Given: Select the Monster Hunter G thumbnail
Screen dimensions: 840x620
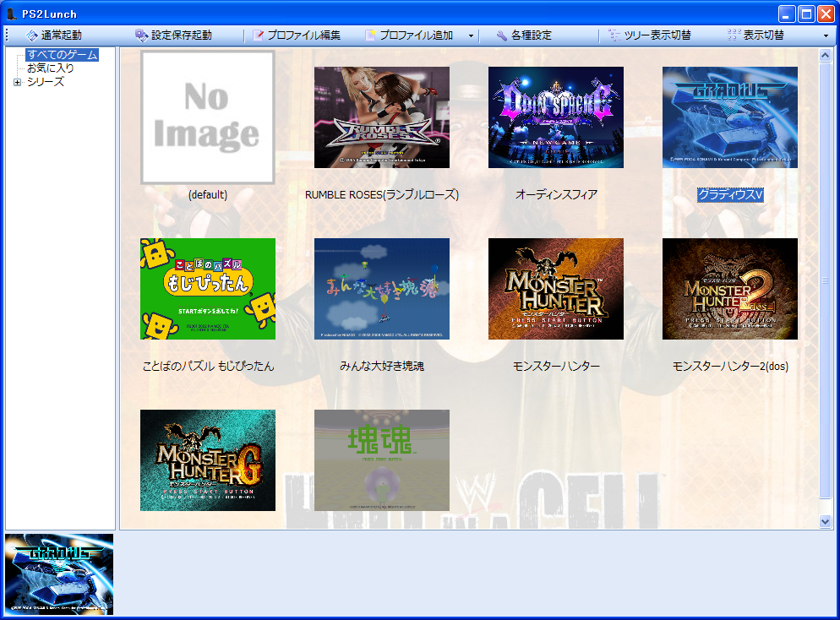Looking at the screenshot, I should 208,460.
